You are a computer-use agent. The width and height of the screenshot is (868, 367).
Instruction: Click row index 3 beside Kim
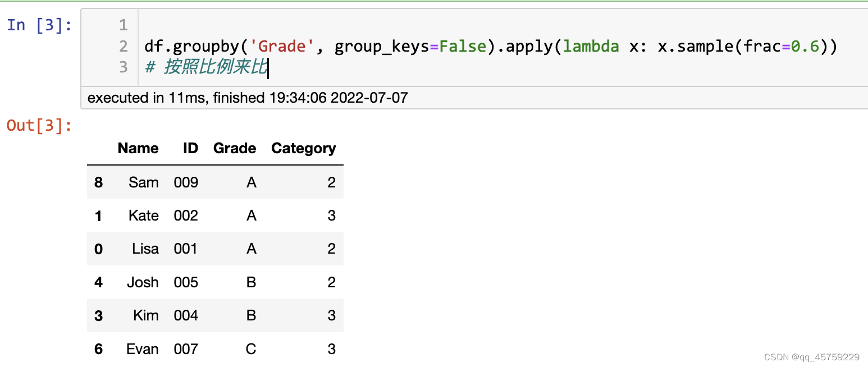point(99,315)
